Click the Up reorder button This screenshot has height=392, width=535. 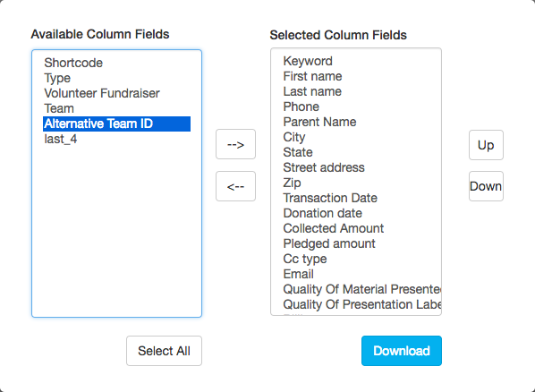tap(486, 145)
